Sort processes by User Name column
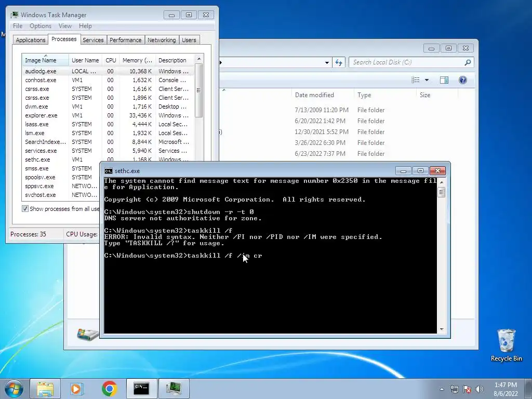Viewport: 532px width, 399px height. [85, 60]
